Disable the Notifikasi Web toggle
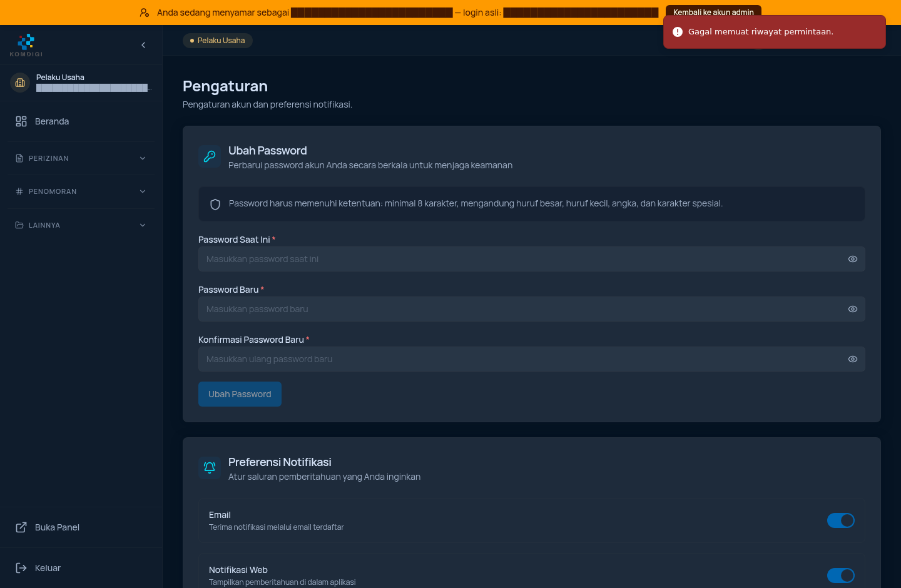Screen dimensions: 901x588 point(841,575)
